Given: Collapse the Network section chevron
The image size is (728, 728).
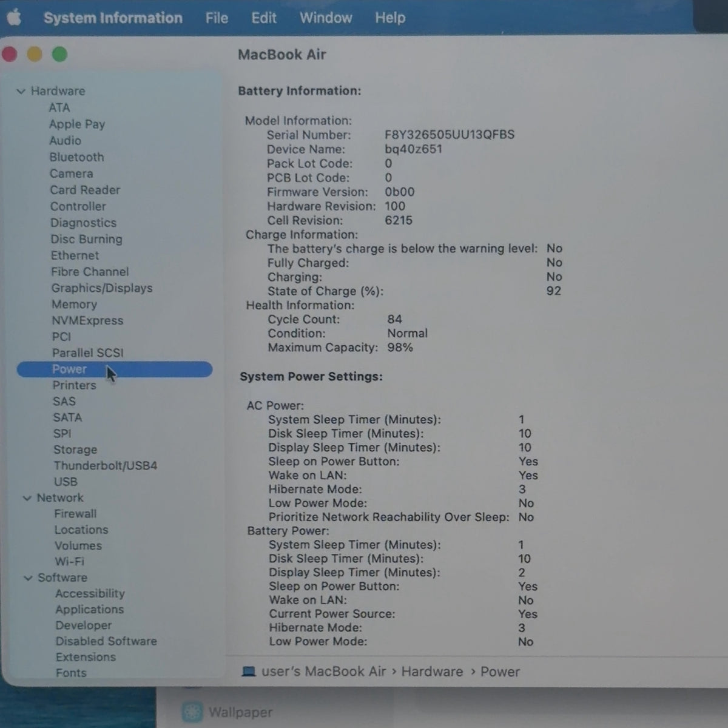Looking at the screenshot, I should 27,498.
